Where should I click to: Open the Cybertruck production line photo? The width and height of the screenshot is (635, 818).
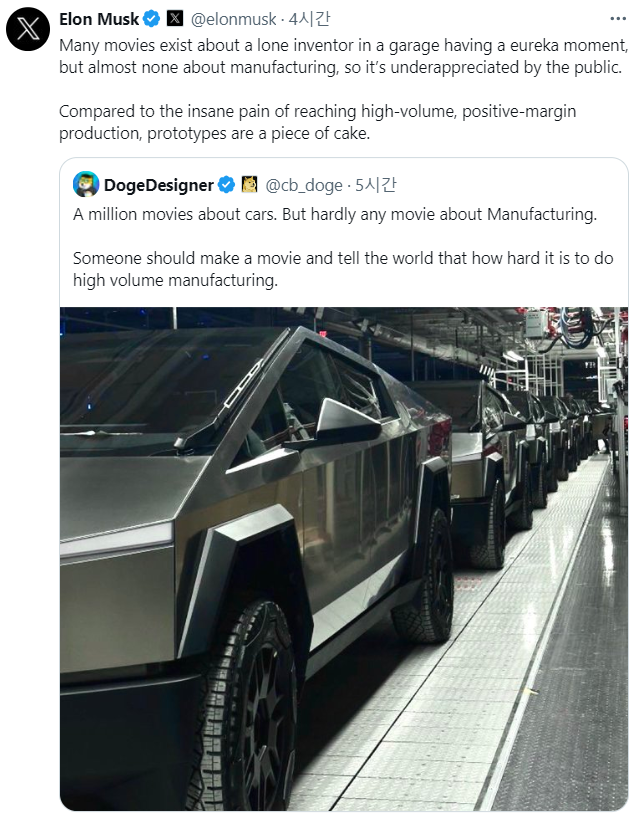[x=343, y=558]
